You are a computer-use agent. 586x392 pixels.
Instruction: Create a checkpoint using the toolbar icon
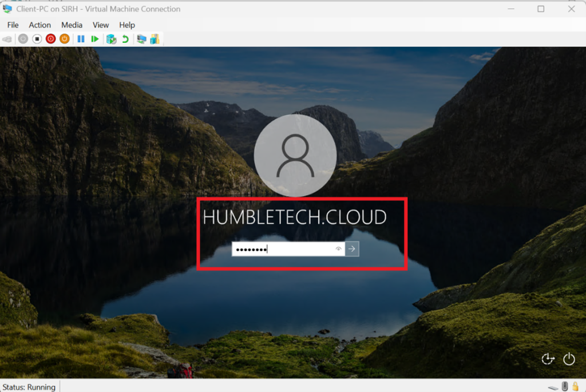point(111,39)
